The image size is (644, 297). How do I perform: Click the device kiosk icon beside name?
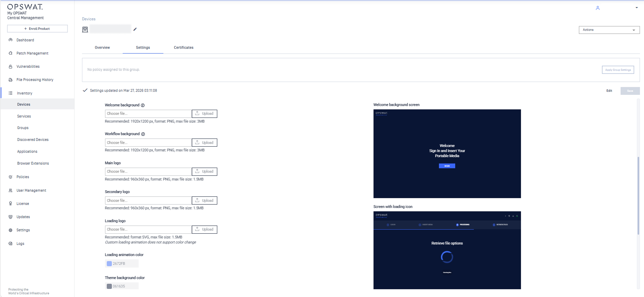coord(85,29)
